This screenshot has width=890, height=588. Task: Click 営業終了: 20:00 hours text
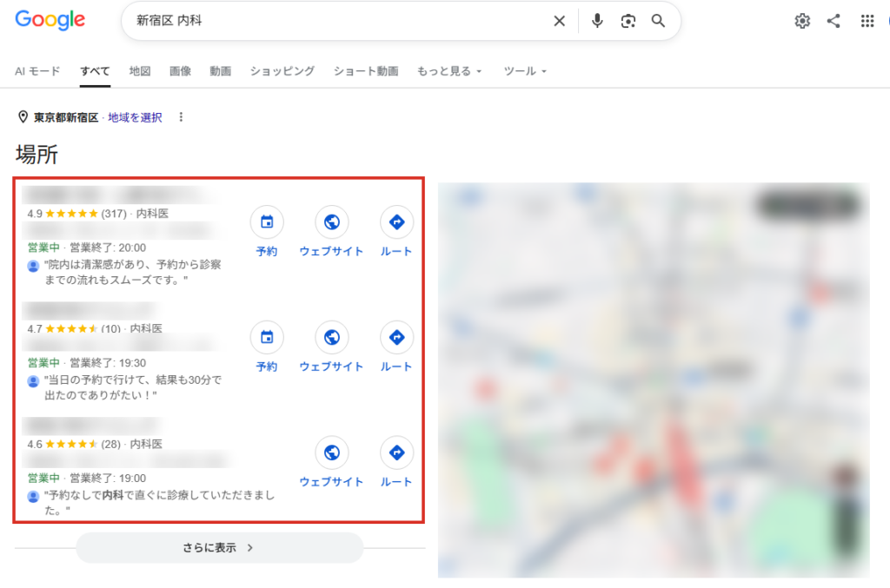[107, 248]
